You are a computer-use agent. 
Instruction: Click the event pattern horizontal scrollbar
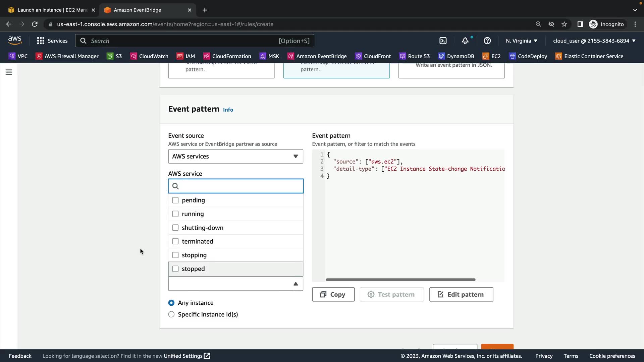[400, 280]
